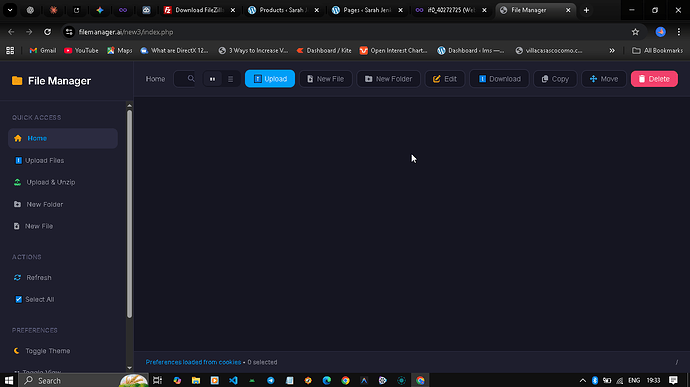This screenshot has width=690, height=387.
Task: Switch to if0_40272725 tab
Action: [x=451, y=10]
